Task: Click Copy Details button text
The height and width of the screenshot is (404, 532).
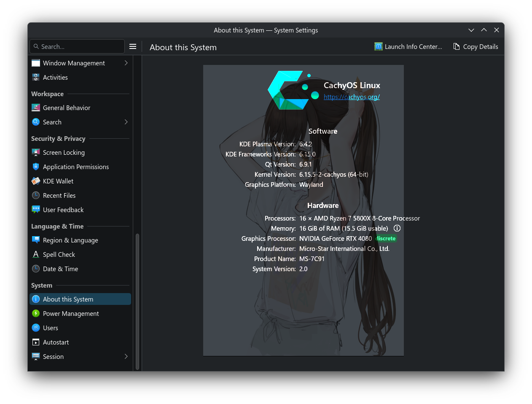Action: (481, 46)
